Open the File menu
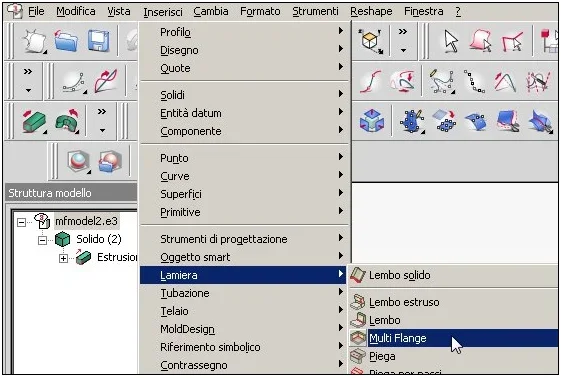The image size is (561, 378). (x=36, y=11)
